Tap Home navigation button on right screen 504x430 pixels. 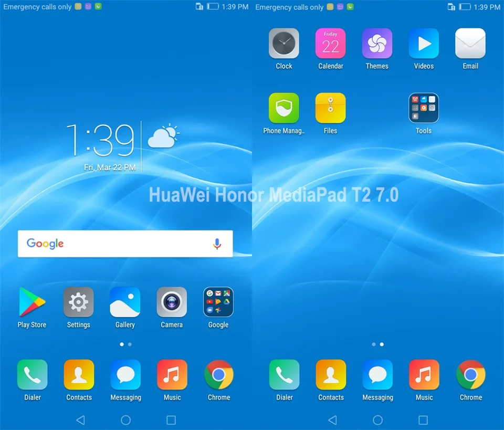(x=377, y=419)
